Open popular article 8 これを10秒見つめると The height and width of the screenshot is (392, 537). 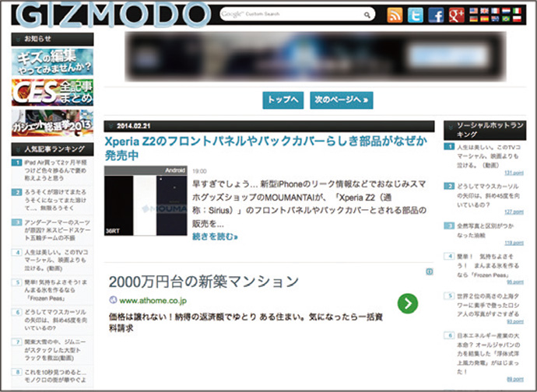pos(55,376)
